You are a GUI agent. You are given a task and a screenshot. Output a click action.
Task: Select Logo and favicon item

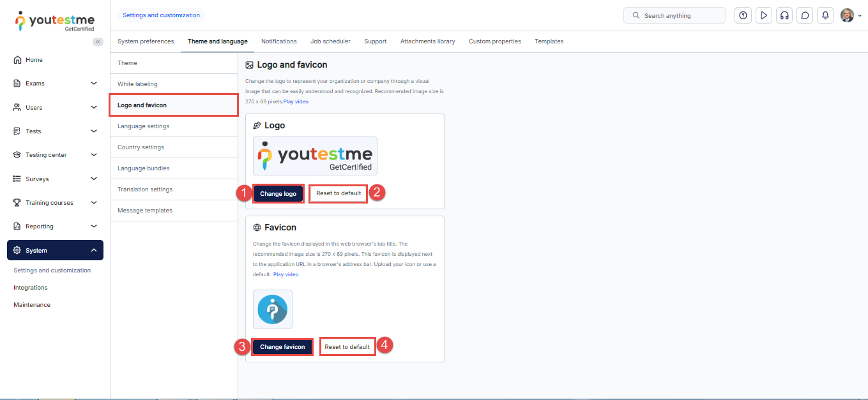pos(174,105)
